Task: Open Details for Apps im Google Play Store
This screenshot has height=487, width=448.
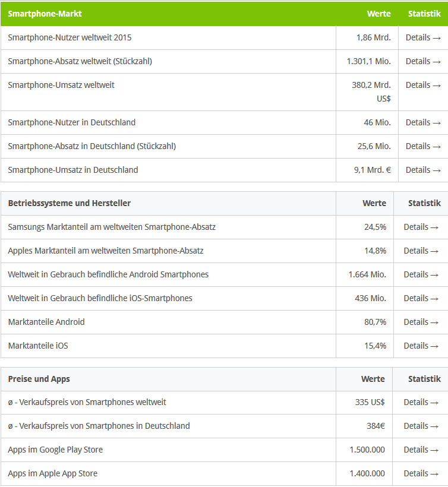Action: click(x=421, y=450)
